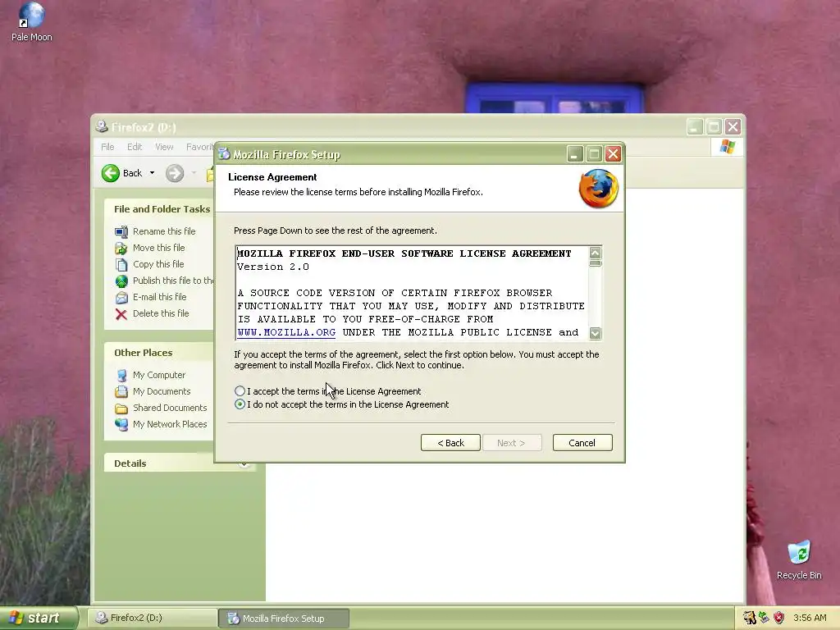The image size is (840, 630).
Task: Click the Back button in Firefox Setup
Action: coord(450,442)
